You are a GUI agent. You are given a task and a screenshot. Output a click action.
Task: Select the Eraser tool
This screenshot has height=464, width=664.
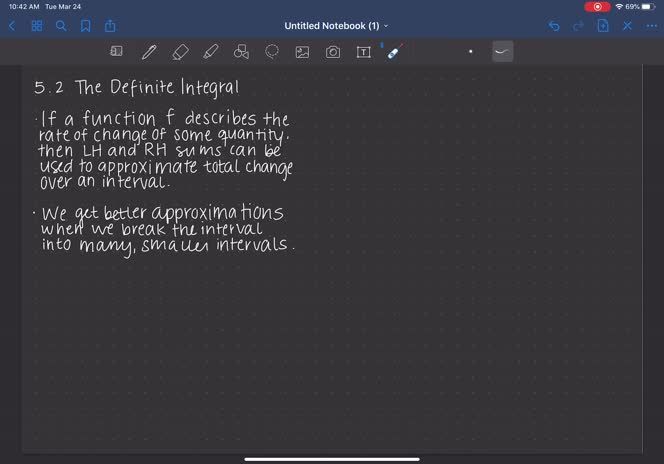coord(180,52)
